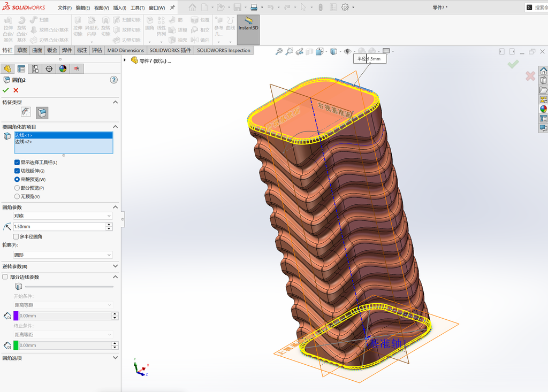Select the partial preview radio button
Screen dimensions: 548x392
click(x=17, y=188)
